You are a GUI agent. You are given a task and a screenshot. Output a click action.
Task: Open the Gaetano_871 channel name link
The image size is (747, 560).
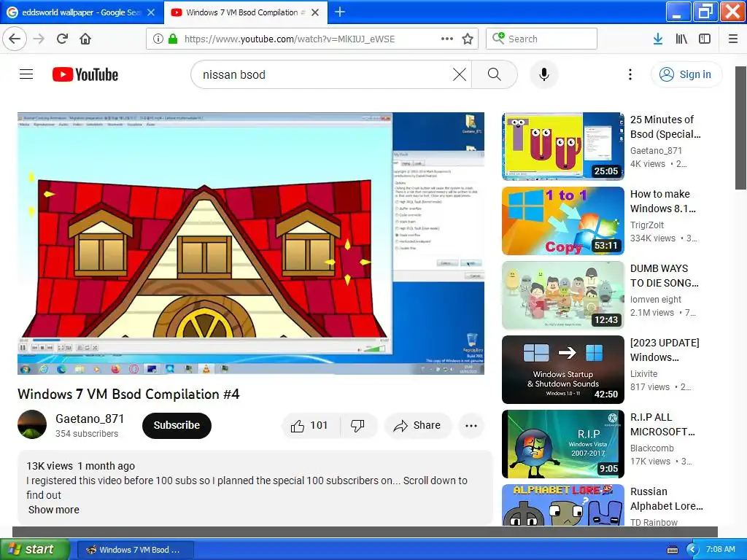(90, 419)
